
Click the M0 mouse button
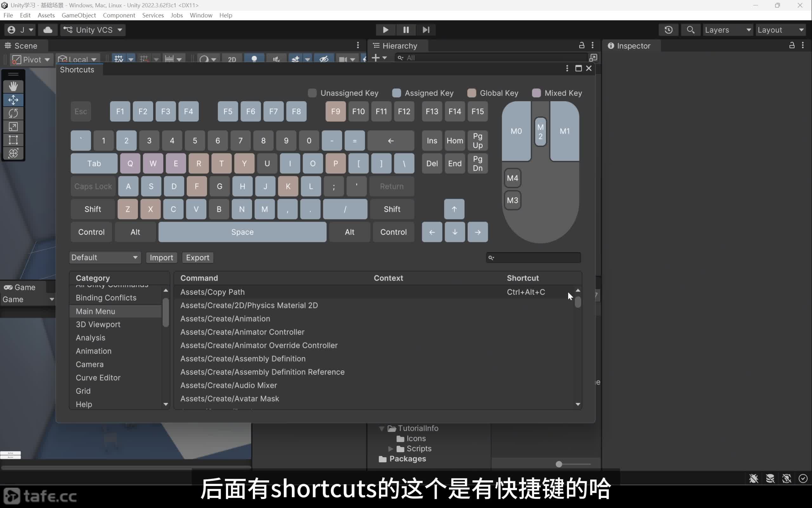pos(516,131)
